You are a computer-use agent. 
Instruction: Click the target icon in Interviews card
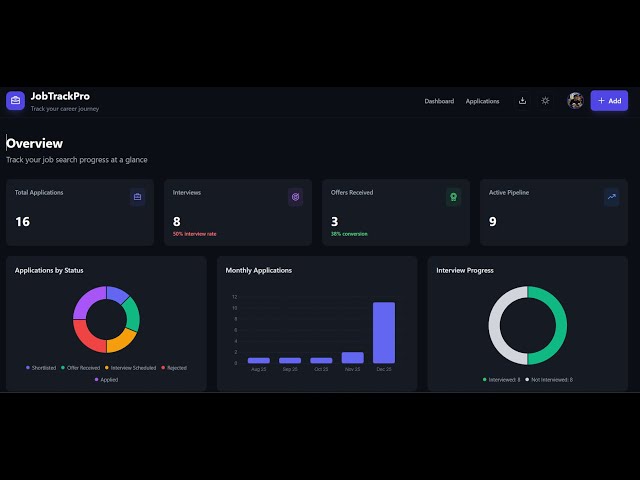click(x=296, y=197)
